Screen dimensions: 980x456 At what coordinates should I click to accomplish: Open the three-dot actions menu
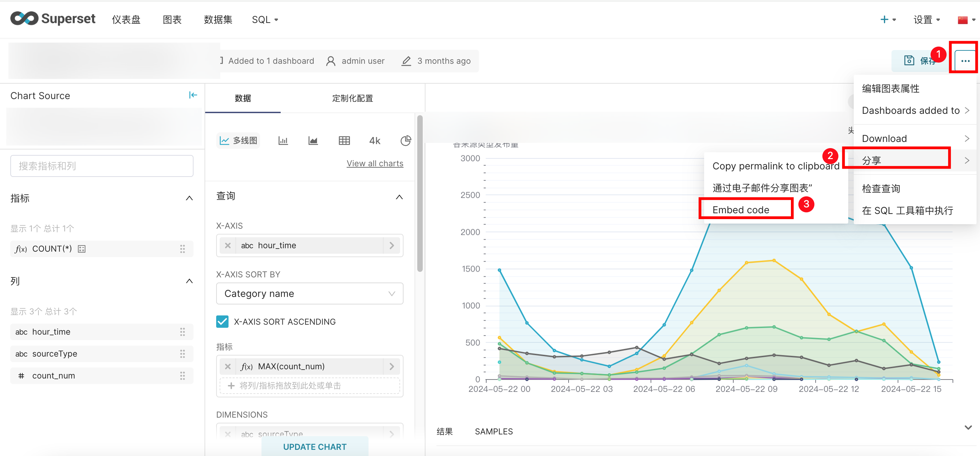[965, 61]
